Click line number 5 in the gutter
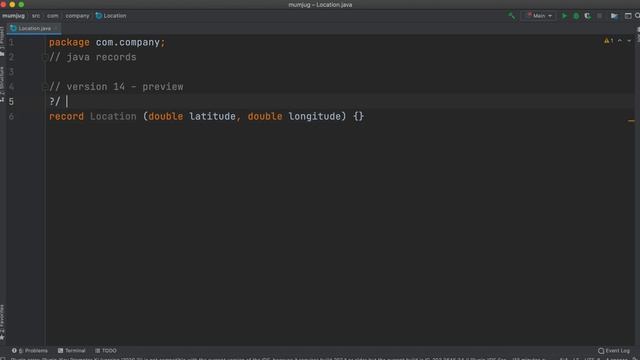Image resolution: width=640 pixels, height=360 pixels. pyautogui.click(x=11, y=102)
